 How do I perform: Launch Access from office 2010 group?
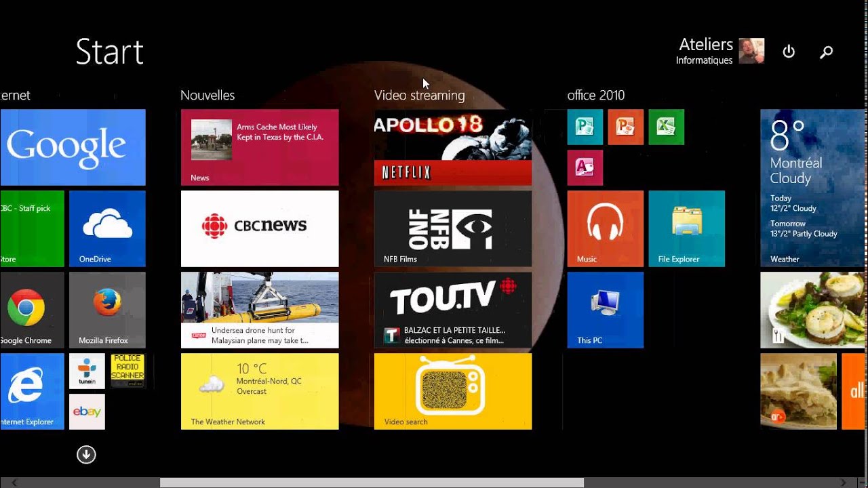(x=585, y=167)
